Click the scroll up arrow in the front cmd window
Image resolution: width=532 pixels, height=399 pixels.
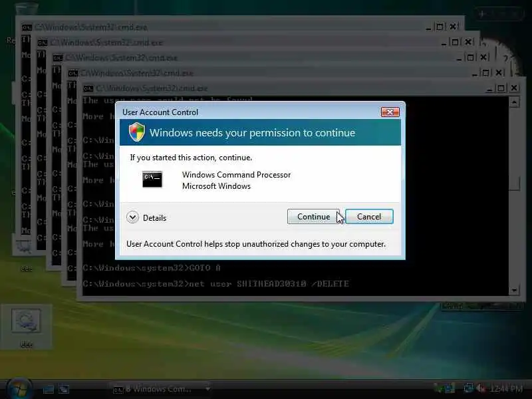[514, 102]
